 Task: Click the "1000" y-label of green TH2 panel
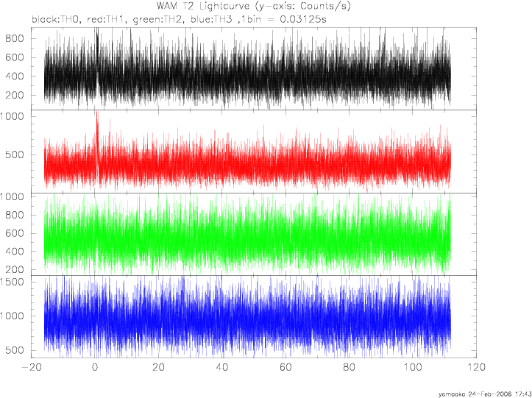[12, 197]
